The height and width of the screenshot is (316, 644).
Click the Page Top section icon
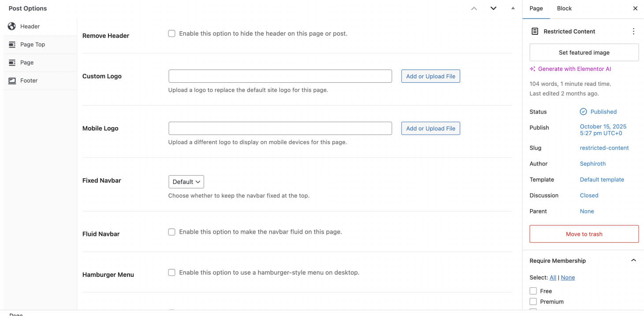12,44
